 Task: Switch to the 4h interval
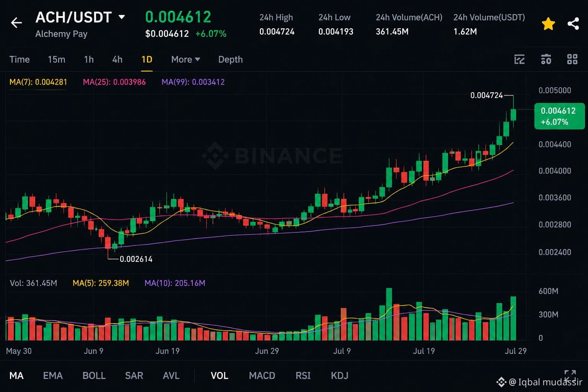[x=117, y=59]
